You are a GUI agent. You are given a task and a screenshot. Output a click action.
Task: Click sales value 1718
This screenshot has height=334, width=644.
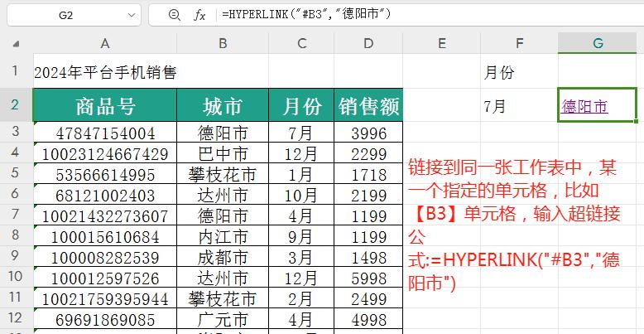click(368, 174)
